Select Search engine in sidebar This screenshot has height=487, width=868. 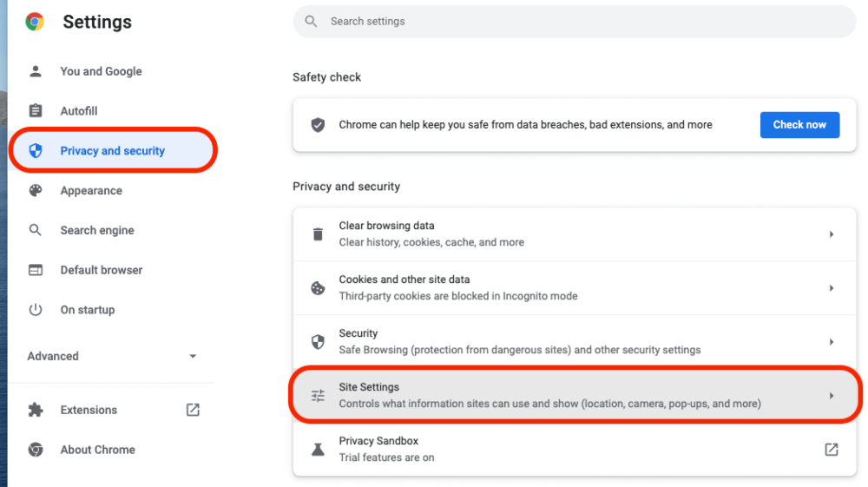pos(97,230)
